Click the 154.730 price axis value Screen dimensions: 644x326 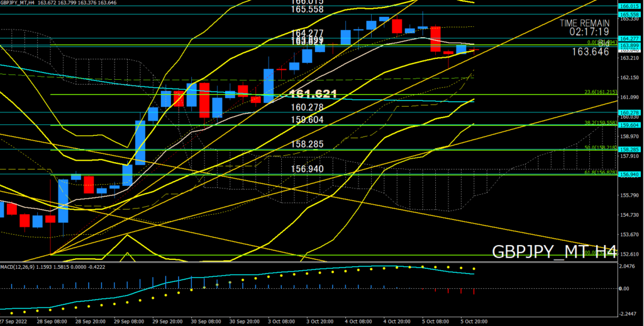coord(629,215)
